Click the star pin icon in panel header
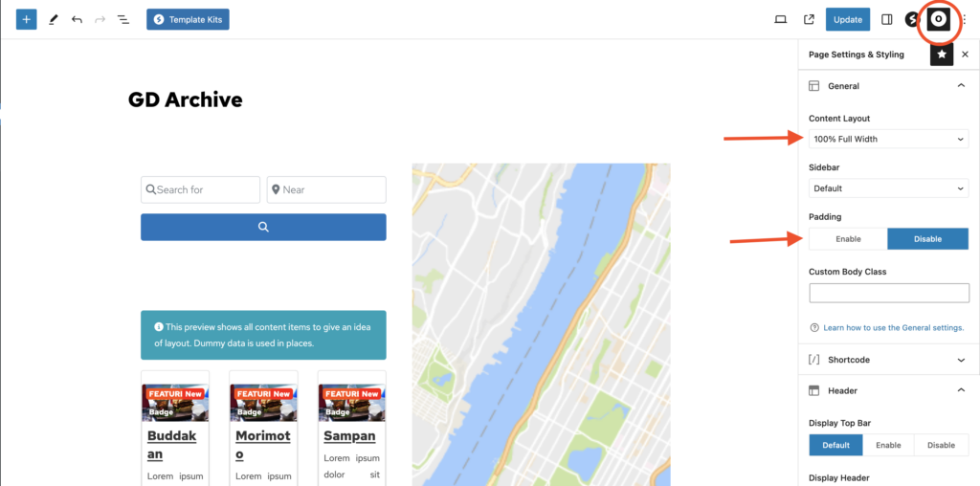Viewport: 980px width, 486px height. click(942, 55)
